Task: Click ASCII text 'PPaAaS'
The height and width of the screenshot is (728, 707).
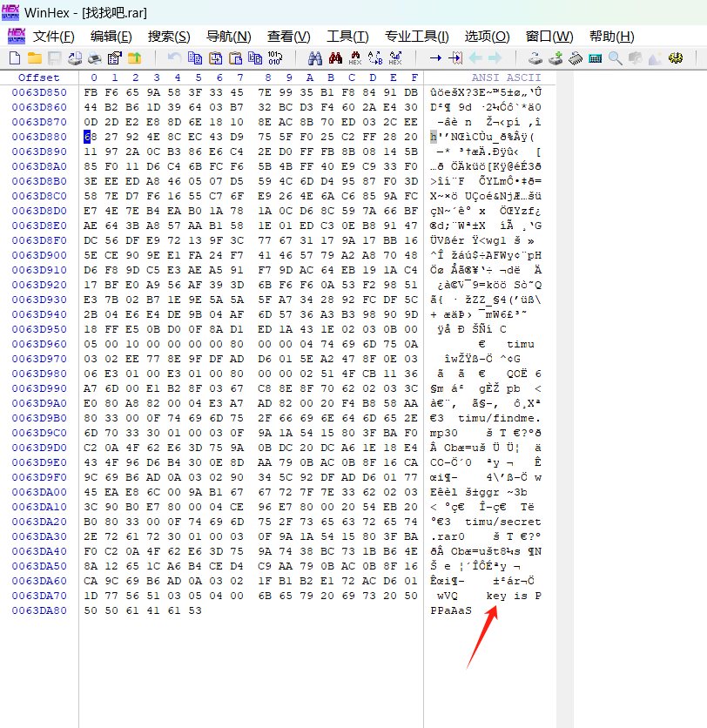Action: [x=451, y=610]
